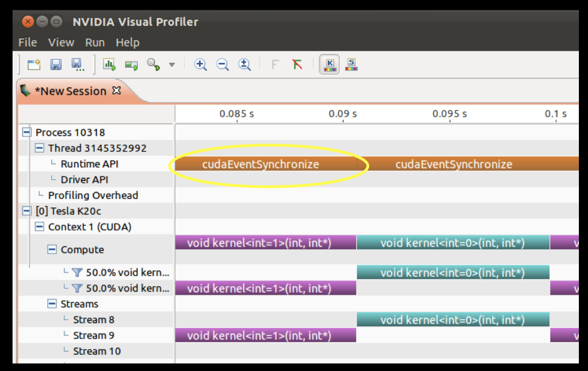Run the guided analysis icon
Screen dimensions: 588x371
coord(110,65)
